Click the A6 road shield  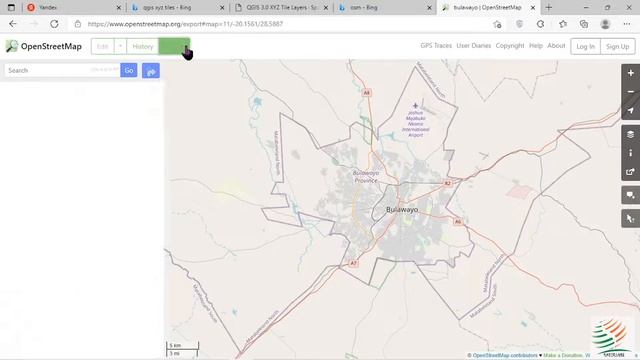click(x=458, y=222)
